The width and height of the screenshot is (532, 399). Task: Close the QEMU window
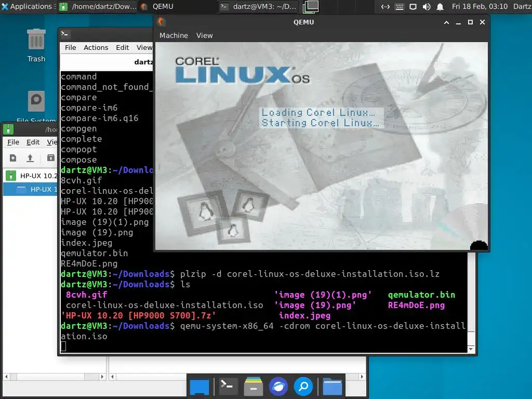tap(482, 22)
